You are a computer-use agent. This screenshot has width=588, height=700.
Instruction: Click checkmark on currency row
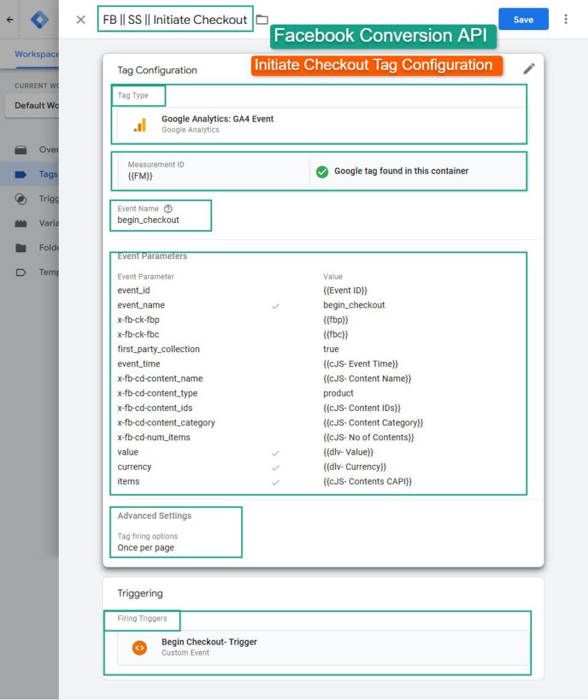pyautogui.click(x=276, y=468)
